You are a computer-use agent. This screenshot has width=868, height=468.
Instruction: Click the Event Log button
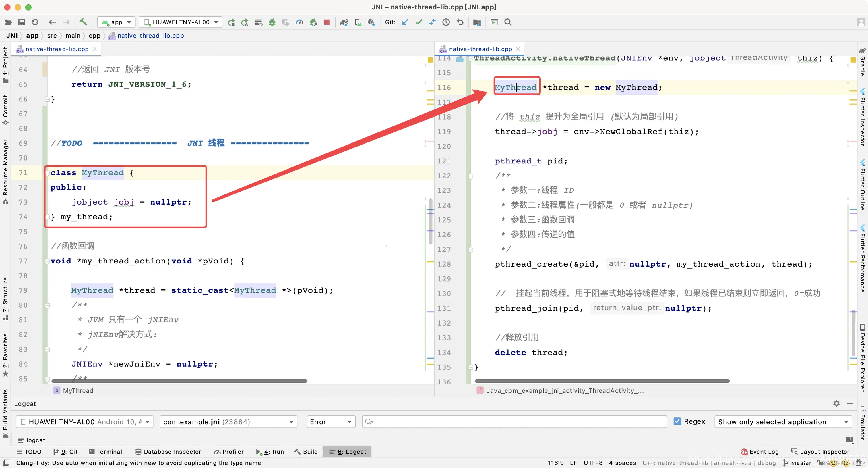760,452
